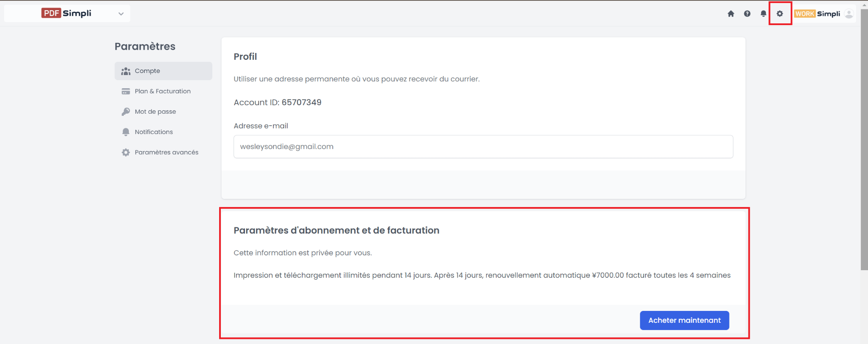Click the WorkSimpli logo
This screenshot has height=344, width=868.
coord(817,14)
